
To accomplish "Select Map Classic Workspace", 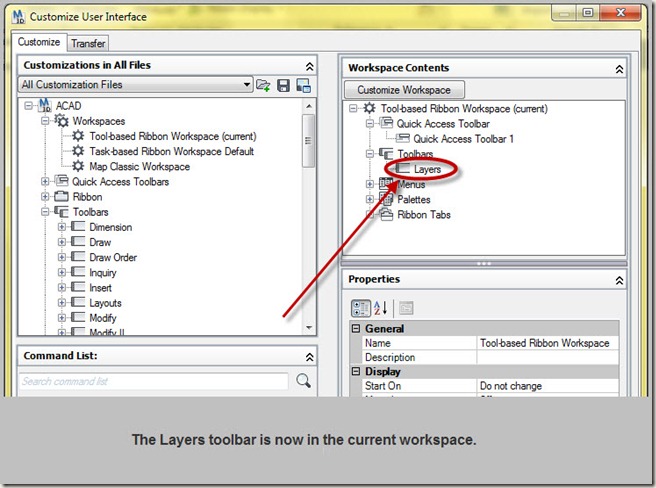I will tap(140, 166).
